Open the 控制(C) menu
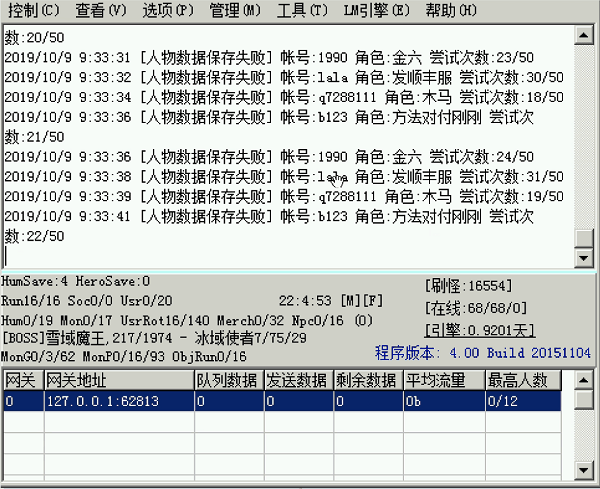Viewport: 600px width, 489px height. pos(34,10)
